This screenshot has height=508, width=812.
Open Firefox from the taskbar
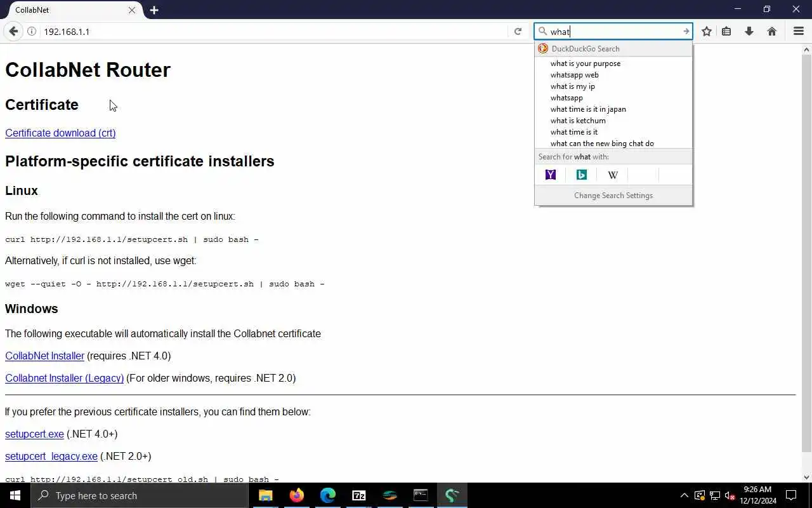(297, 495)
